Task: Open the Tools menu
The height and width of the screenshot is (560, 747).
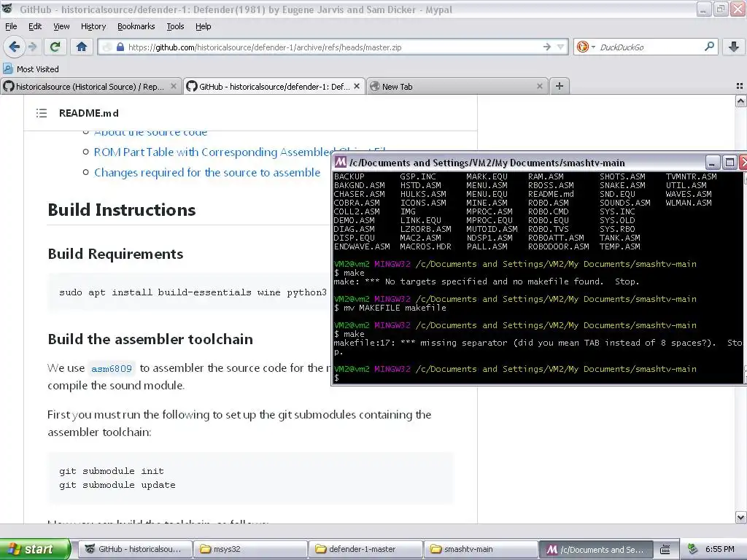Action: 175,26
